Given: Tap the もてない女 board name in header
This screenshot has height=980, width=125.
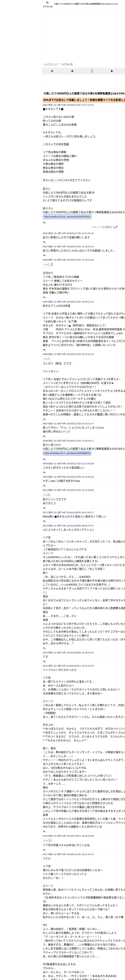Looking at the screenshot, I should tap(48, 7).
